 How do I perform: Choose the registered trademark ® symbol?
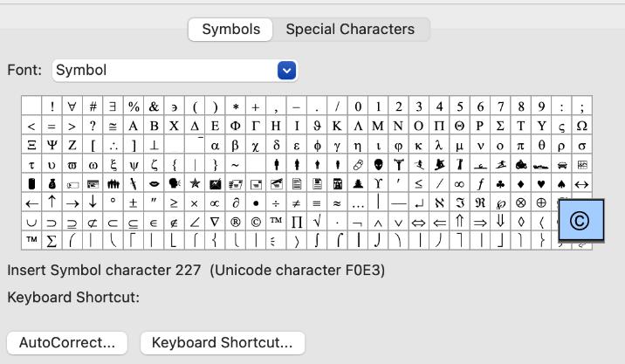point(235,222)
